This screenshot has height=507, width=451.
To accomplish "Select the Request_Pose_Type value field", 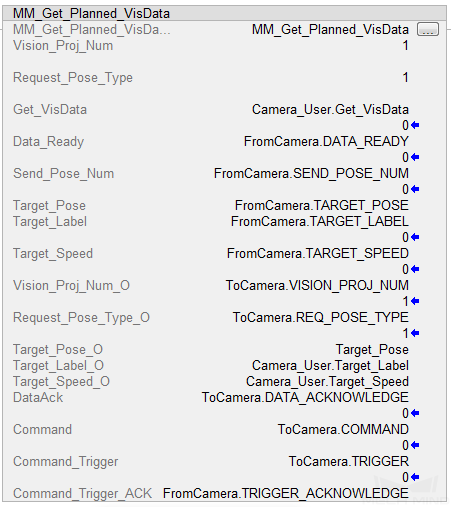I will pyautogui.click(x=405, y=78).
